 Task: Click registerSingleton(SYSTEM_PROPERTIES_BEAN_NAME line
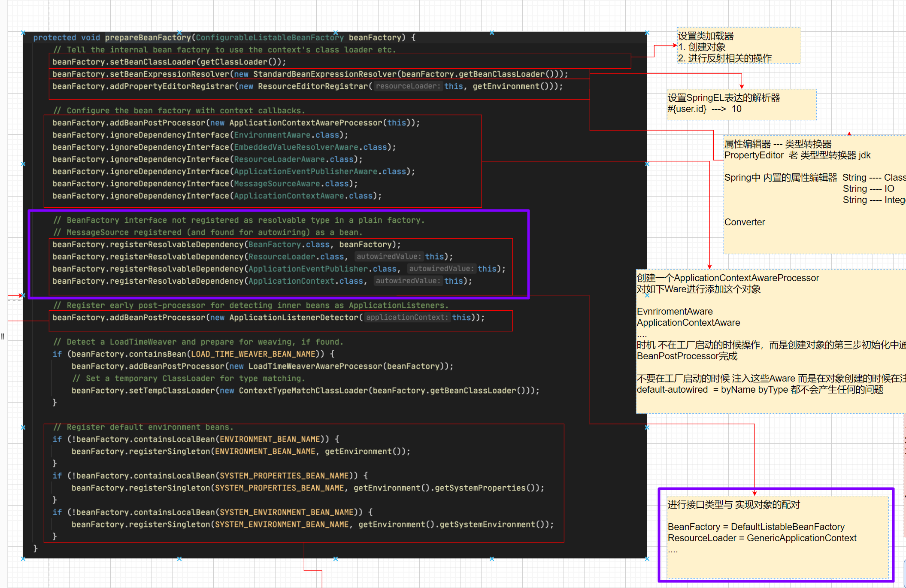tap(308, 488)
